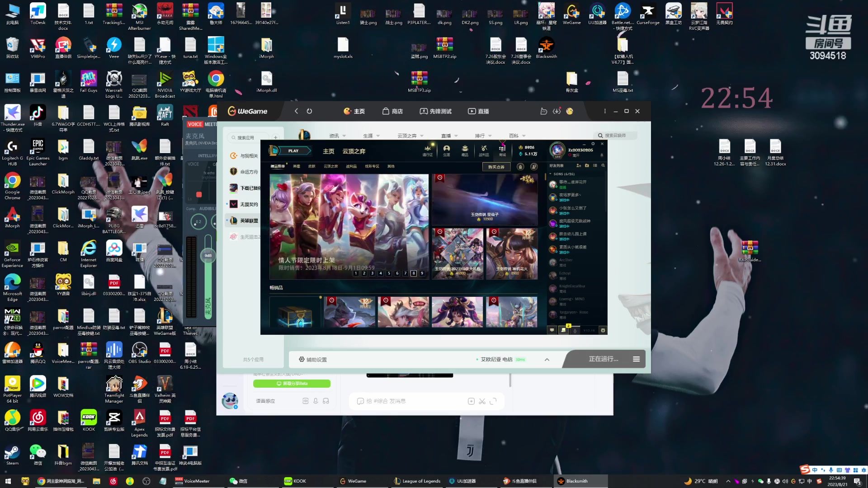Open 商城 store icon in League client

[502, 150]
